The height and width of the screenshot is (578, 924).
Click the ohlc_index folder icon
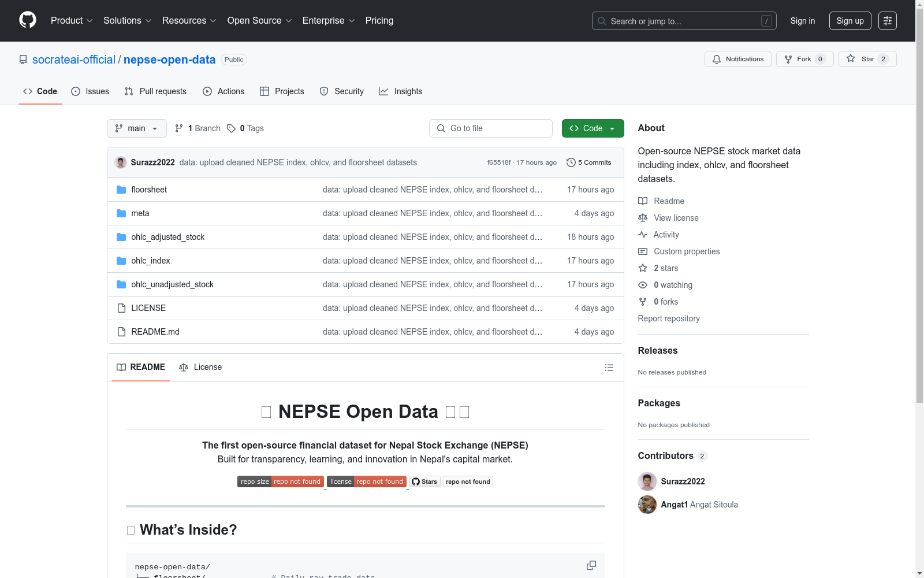pos(121,261)
